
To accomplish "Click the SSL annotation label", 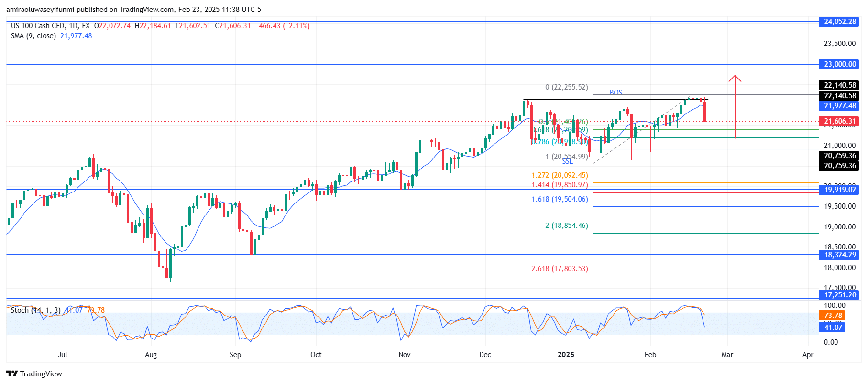I will (x=567, y=161).
